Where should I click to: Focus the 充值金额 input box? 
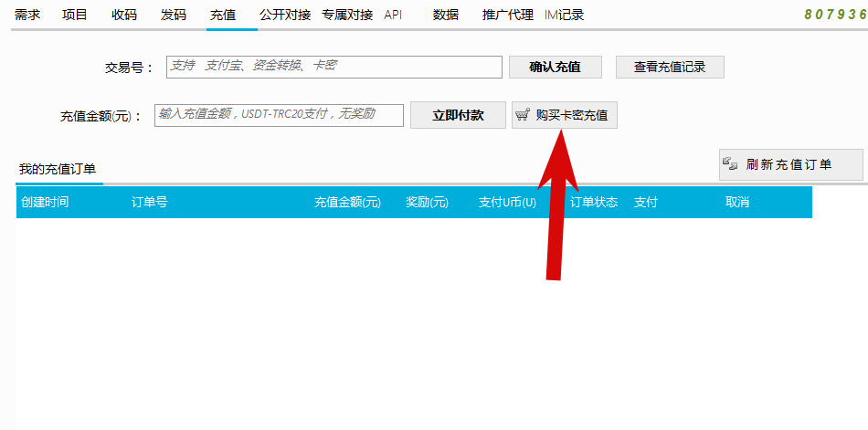coord(279,115)
